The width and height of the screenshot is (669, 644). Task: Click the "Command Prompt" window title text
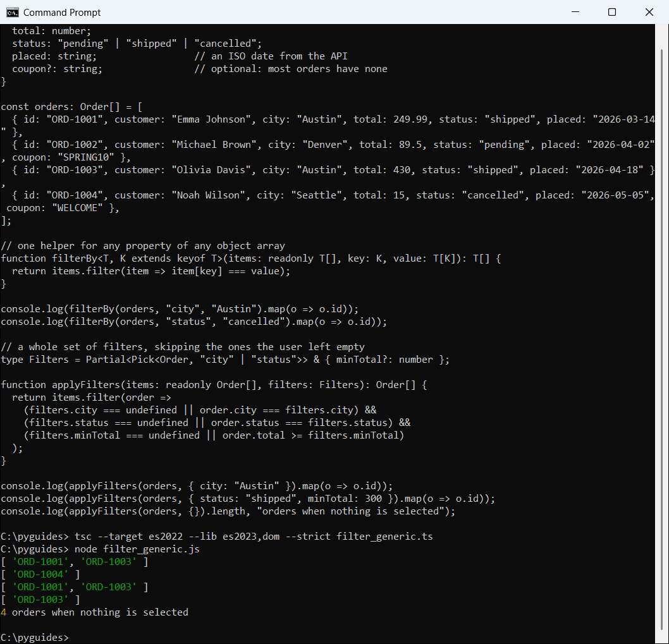62,13
